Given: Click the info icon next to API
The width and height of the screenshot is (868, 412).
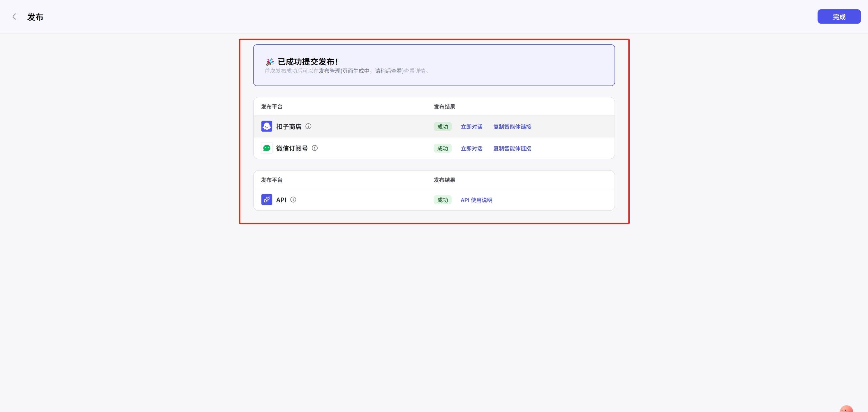Looking at the screenshot, I should (x=293, y=200).
